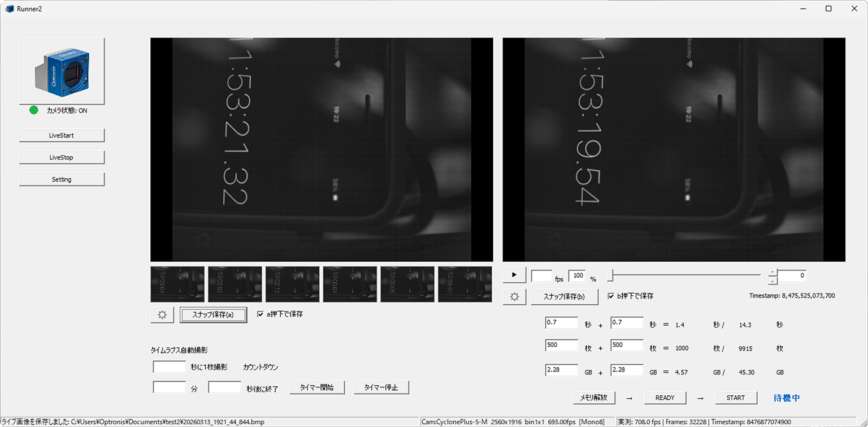This screenshot has height=427, width=868.
Task: Toggle the b押下で保存 checkbox
Action: [611, 296]
